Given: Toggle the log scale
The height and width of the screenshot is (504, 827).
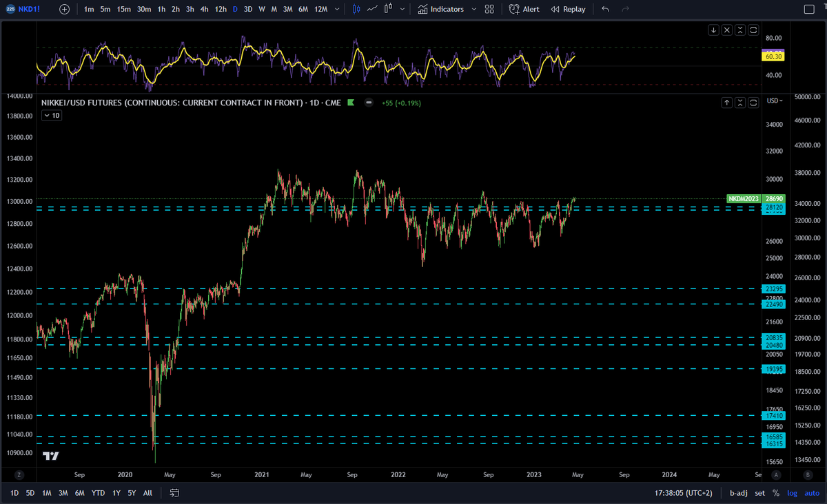Looking at the screenshot, I should click(x=791, y=493).
